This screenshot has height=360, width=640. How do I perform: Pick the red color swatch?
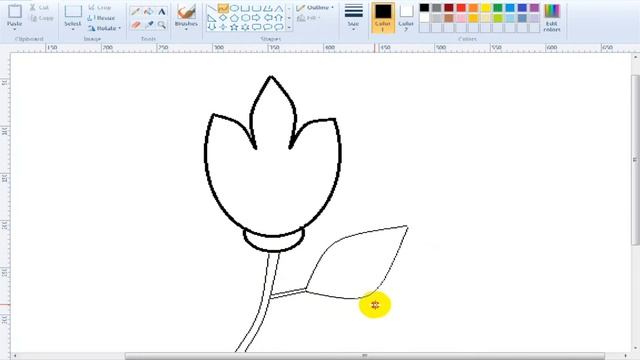(461, 8)
